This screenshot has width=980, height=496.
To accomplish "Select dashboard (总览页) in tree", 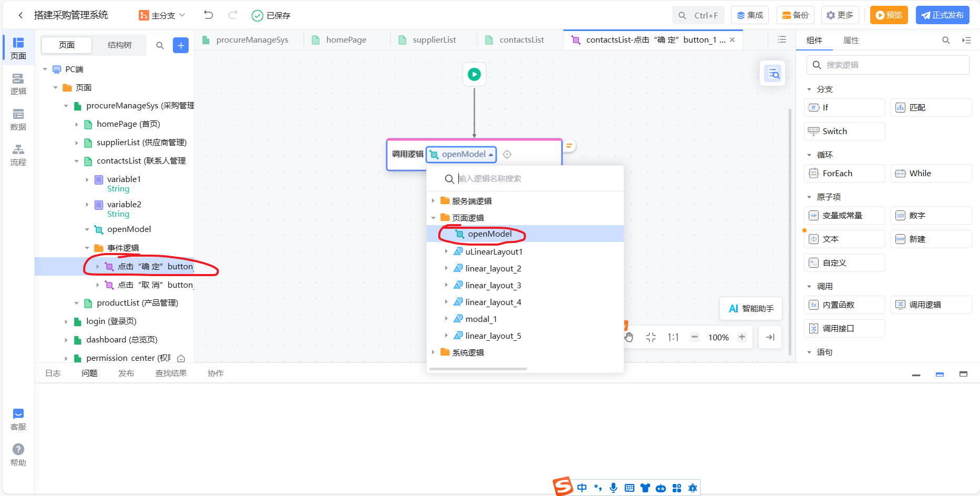I will point(122,340).
